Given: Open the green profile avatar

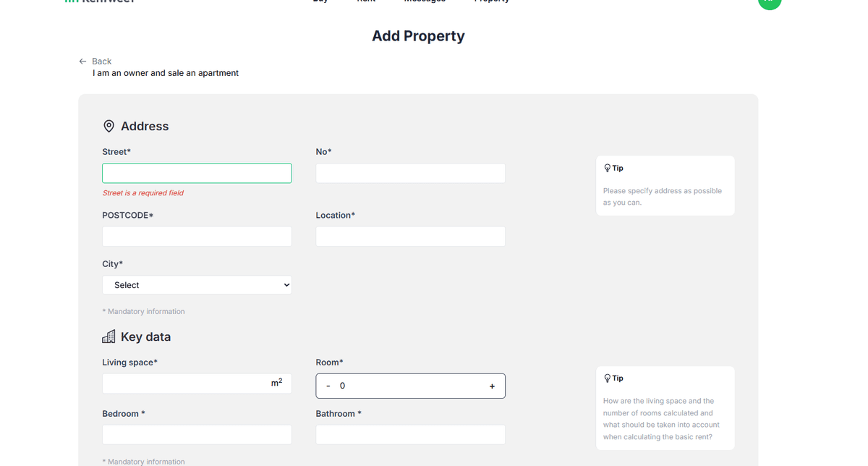Looking at the screenshot, I should (x=770, y=4).
